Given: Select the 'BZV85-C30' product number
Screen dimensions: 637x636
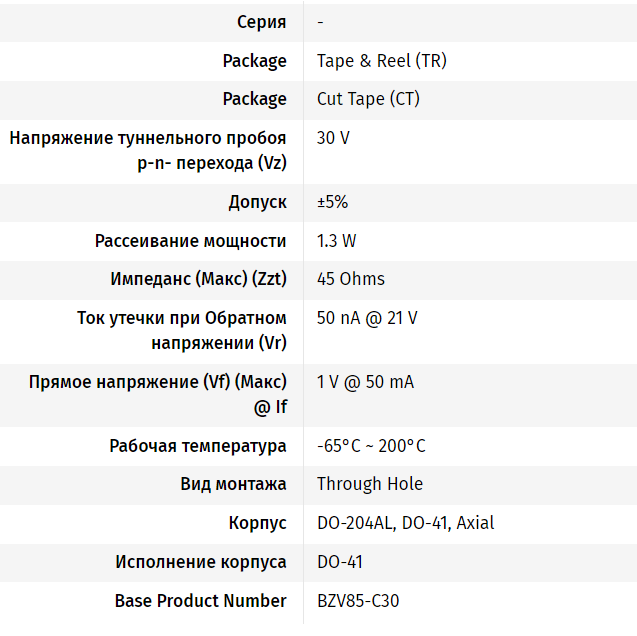Looking at the screenshot, I should click(359, 601).
